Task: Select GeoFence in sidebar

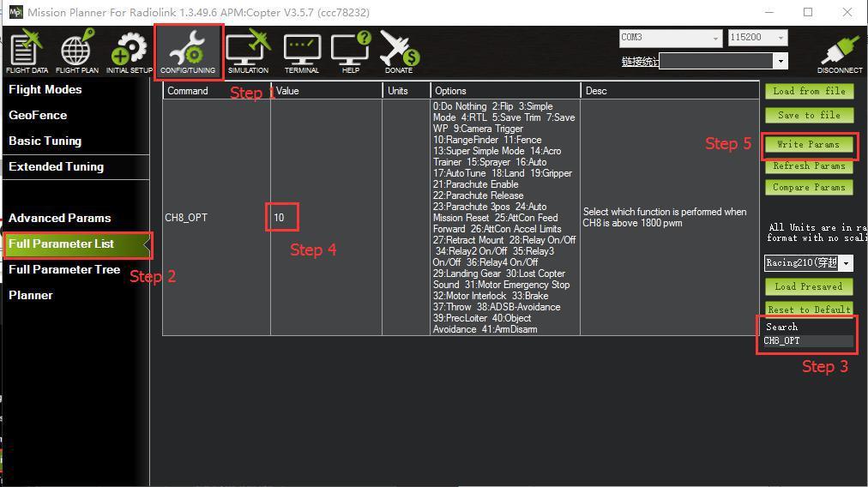Action: pos(38,115)
